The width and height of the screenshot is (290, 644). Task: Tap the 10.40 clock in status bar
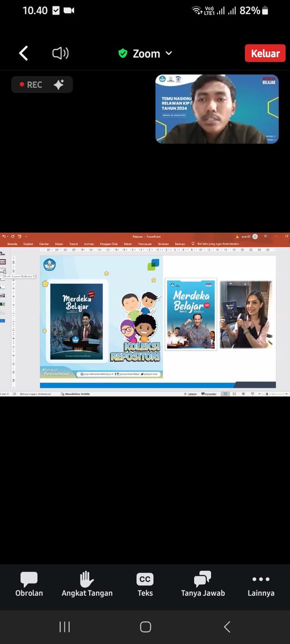click(35, 10)
